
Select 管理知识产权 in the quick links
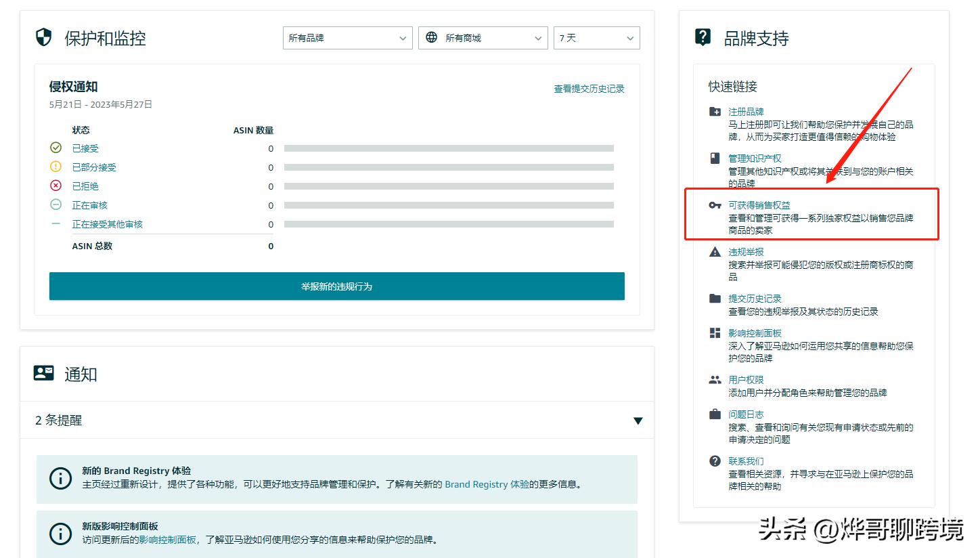coord(755,158)
